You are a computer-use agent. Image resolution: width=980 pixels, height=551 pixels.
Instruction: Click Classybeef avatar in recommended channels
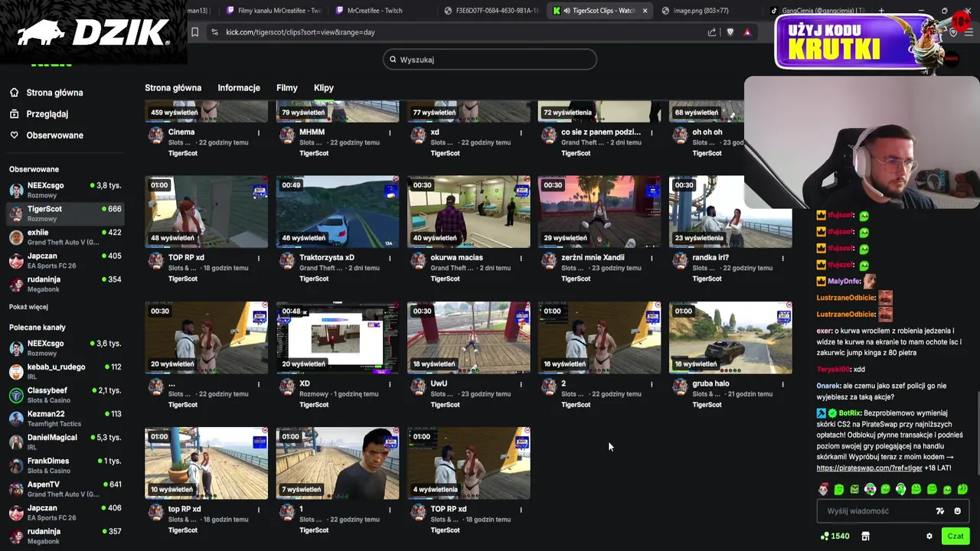[x=16, y=396]
